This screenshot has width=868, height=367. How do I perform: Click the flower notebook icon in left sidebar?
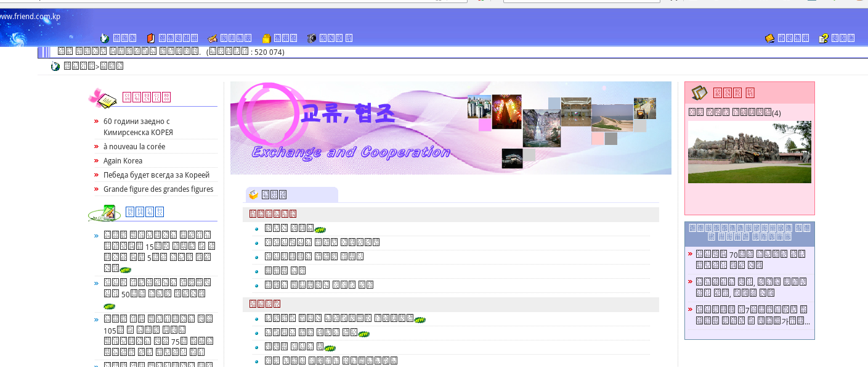coord(103,97)
